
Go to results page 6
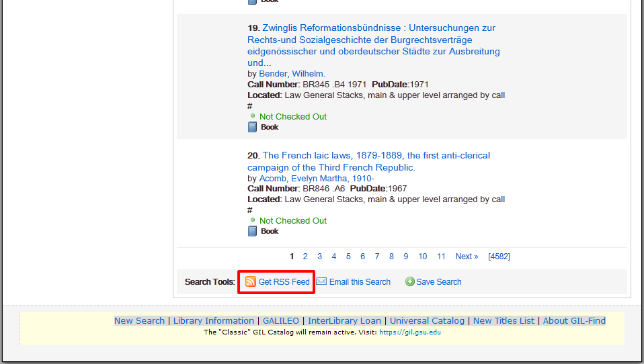362,257
